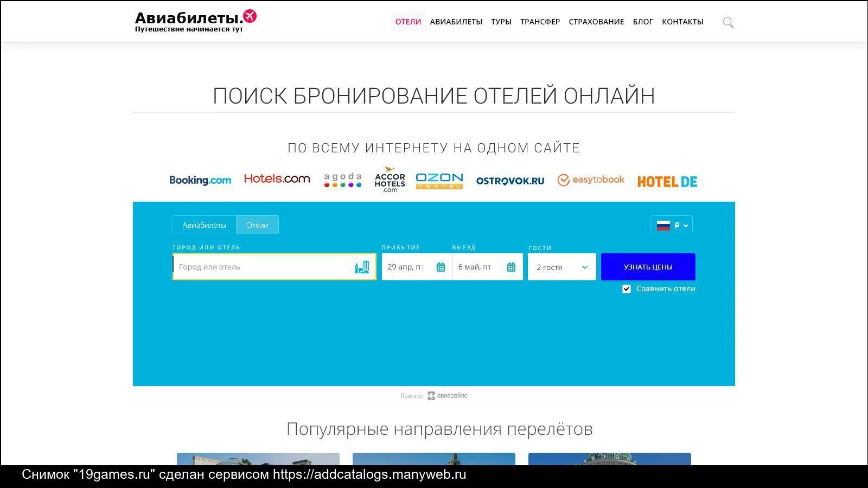Open the Ozon Travel partner logo

[x=439, y=181]
